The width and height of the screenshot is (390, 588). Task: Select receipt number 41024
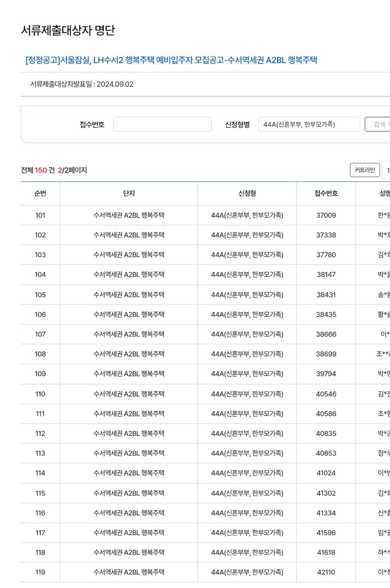click(x=326, y=473)
